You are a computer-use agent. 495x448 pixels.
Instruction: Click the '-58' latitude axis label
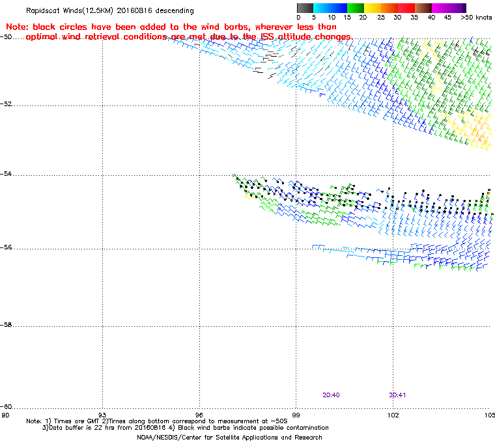pyautogui.click(x=6, y=325)
